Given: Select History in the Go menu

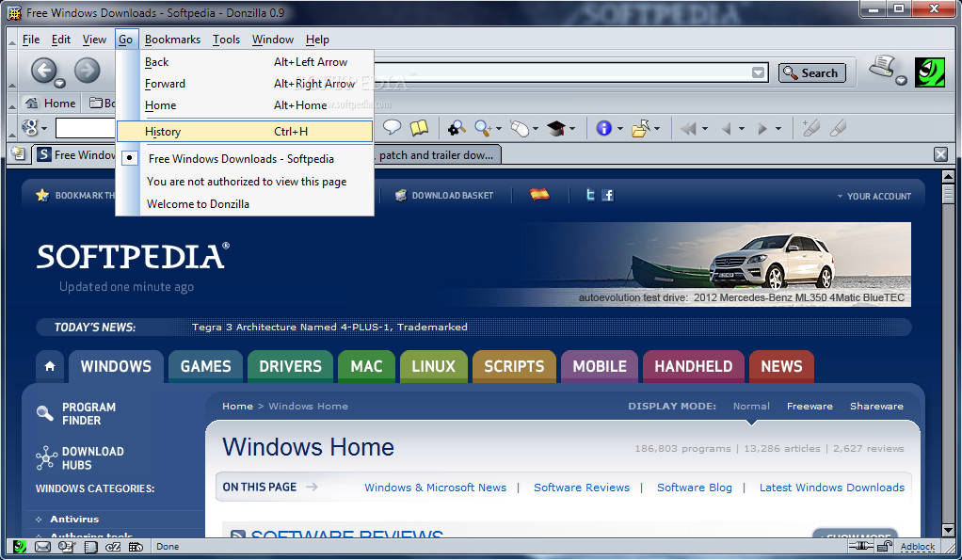Looking at the screenshot, I should [x=244, y=131].
